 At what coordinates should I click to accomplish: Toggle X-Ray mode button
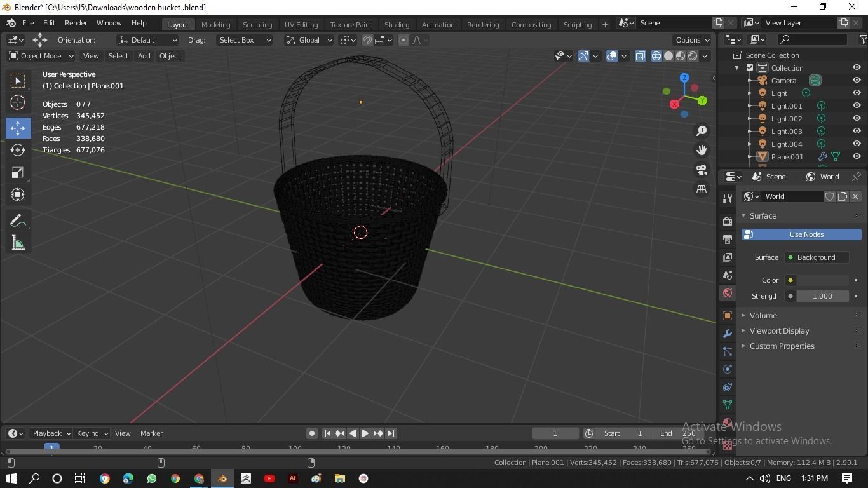click(x=640, y=56)
